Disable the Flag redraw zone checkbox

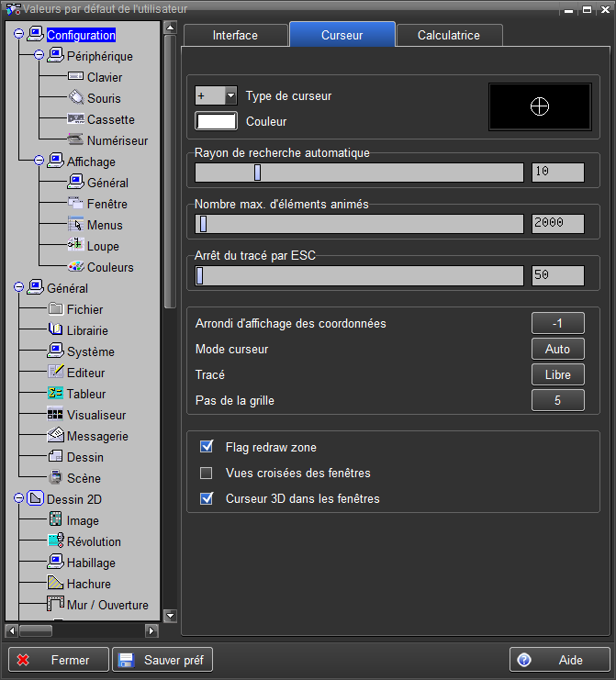[207, 447]
